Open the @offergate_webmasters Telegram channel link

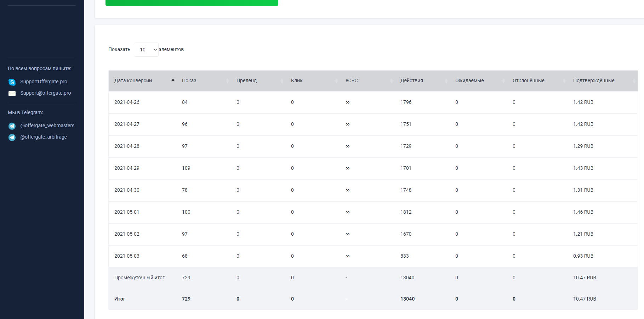(47, 125)
